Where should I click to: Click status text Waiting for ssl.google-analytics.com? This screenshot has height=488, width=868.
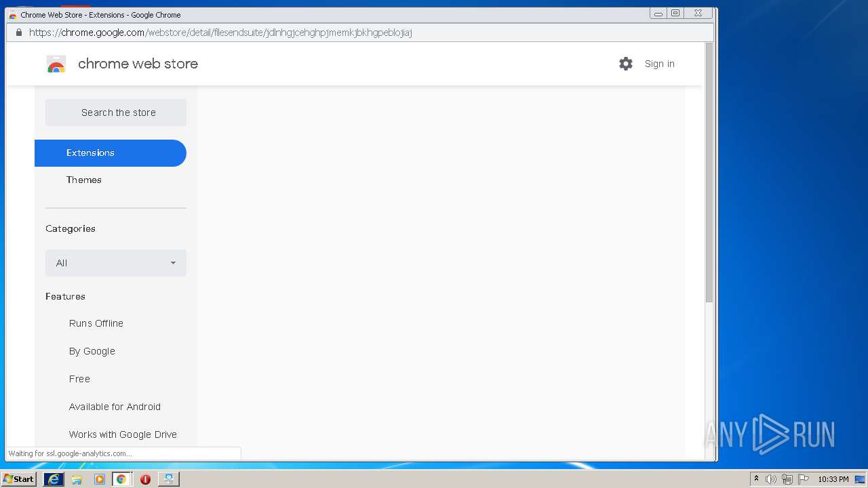(x=70, y=453)
